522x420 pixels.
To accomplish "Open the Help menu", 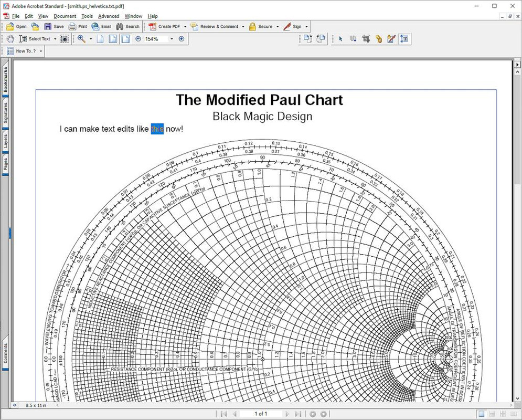I will point(153,16).
